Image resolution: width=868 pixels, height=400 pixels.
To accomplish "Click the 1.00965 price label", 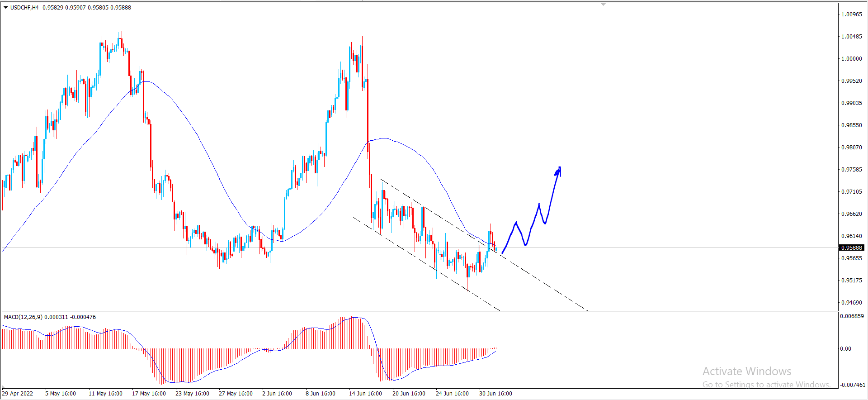I will point(851,14).
